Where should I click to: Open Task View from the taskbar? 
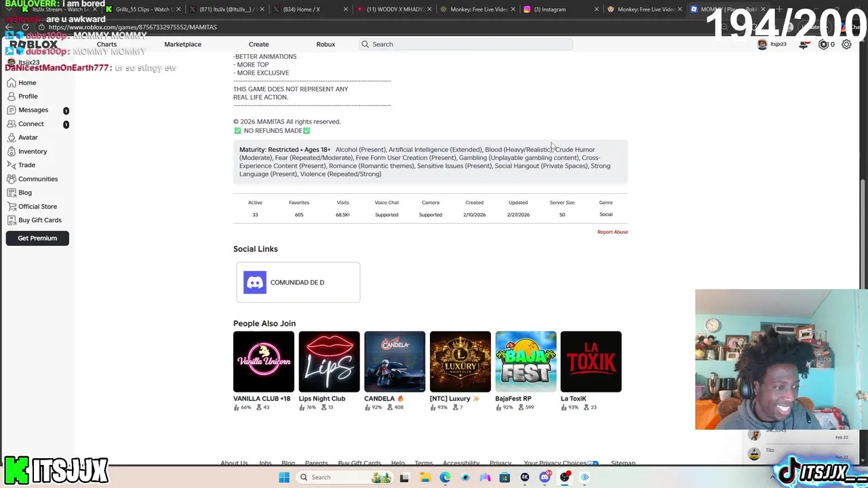click(x=404, y=477)
